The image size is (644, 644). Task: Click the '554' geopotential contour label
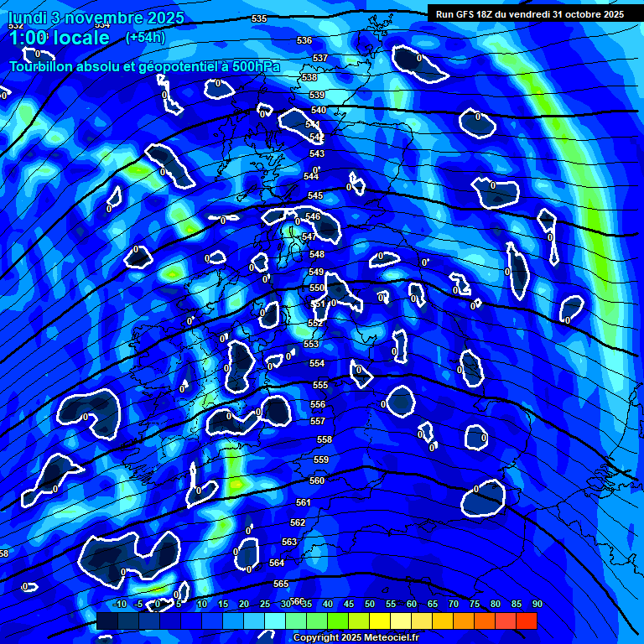[x=317, y=363]
